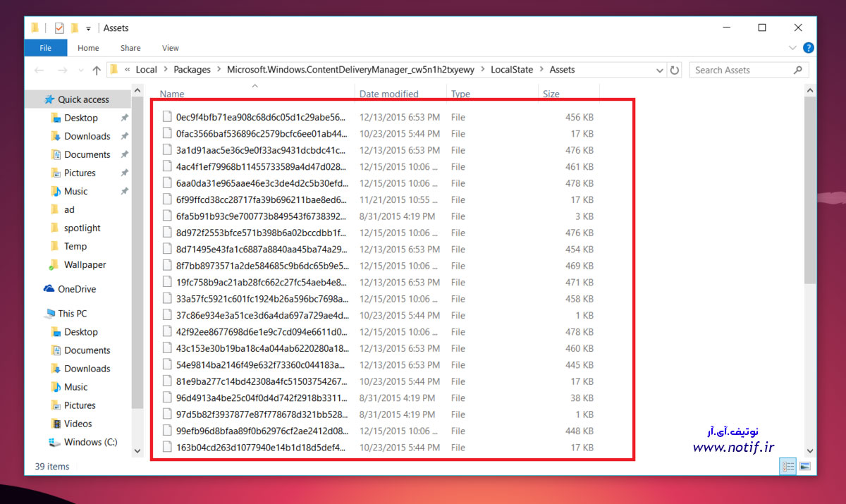The height and width of the screenshot is (504, 846).
Task: Click the Packages breadcrumb in address bar
Action: [x=192, y=70]
